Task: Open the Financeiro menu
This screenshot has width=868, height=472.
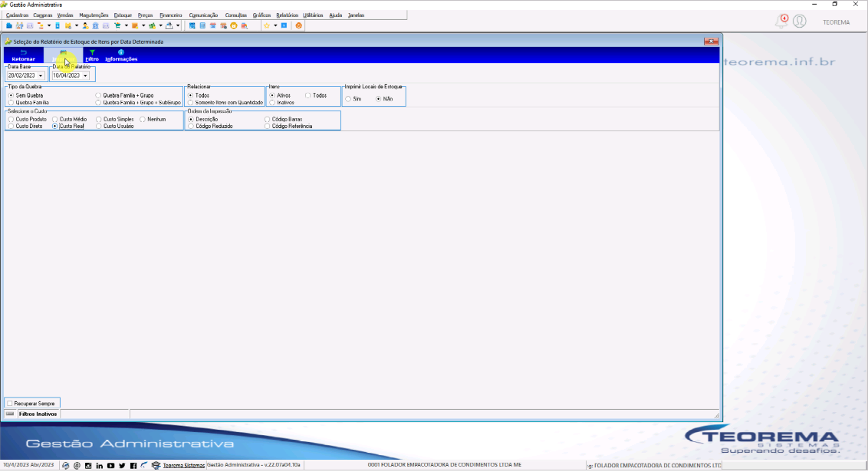Action: pyautogui.click(x=170, y=15)
